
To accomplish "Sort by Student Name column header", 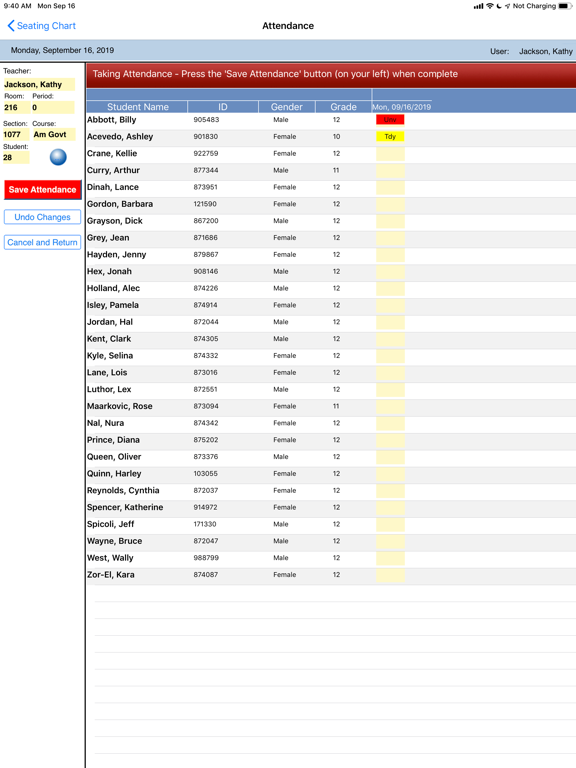I will pos(137,107).
